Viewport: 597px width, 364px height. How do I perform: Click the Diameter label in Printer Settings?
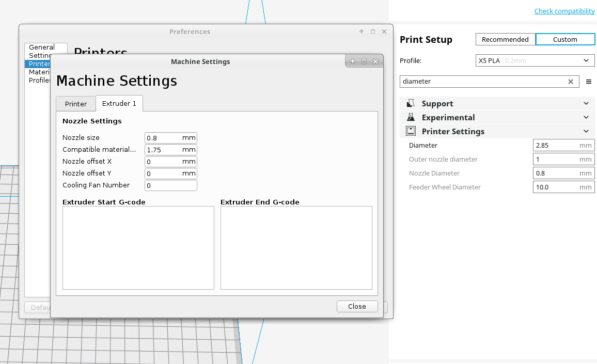pyautogui.click(x=423, y=146)
